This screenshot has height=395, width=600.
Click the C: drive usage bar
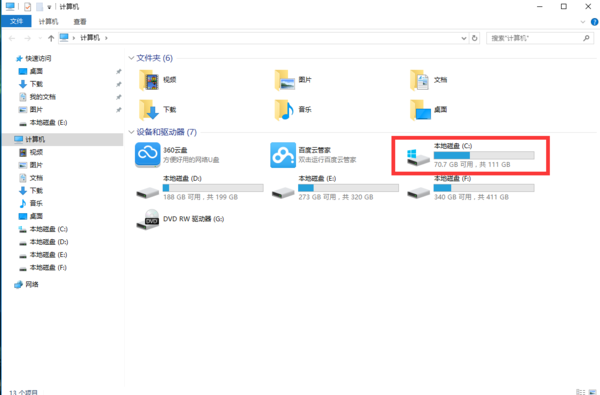click(484, 155)
